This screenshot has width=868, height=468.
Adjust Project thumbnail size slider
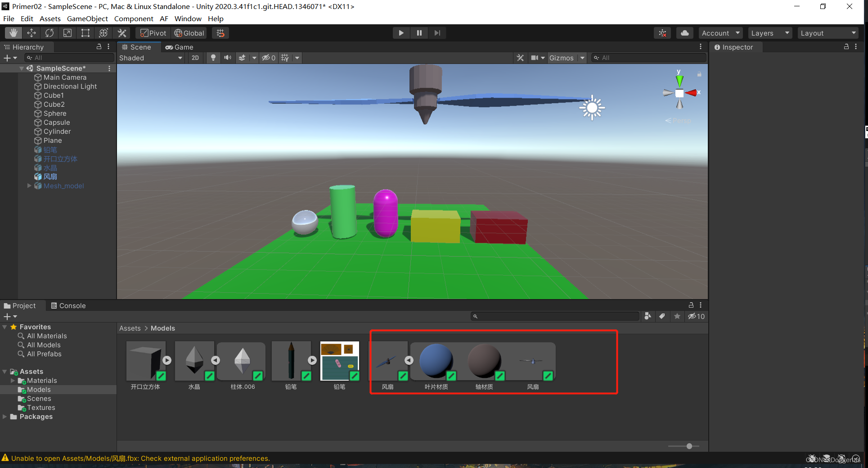coord(689,446)
